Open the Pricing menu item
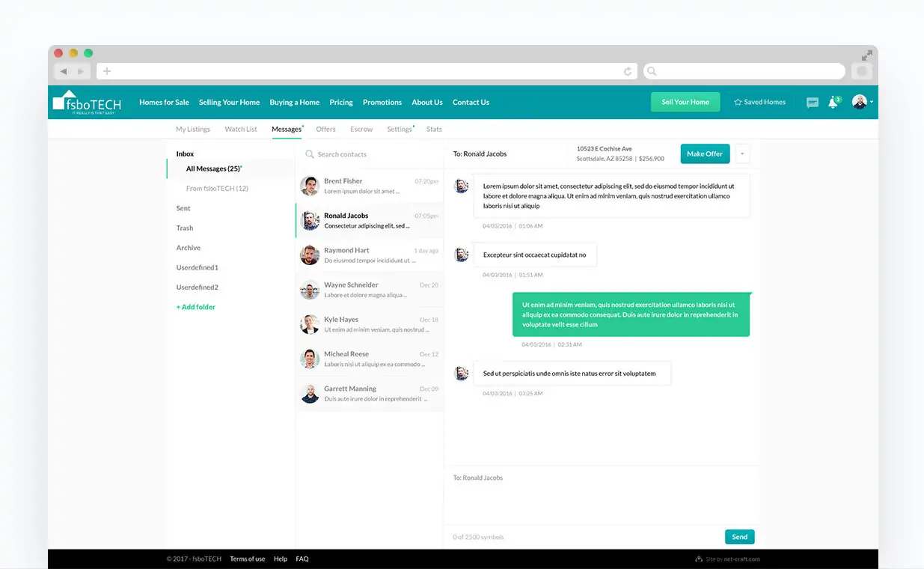The image size is (924, 569). (341, 103)
